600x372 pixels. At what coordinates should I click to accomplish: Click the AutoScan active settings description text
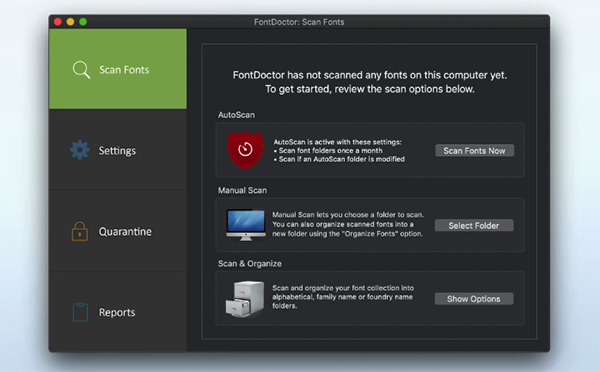pos(339,150)
